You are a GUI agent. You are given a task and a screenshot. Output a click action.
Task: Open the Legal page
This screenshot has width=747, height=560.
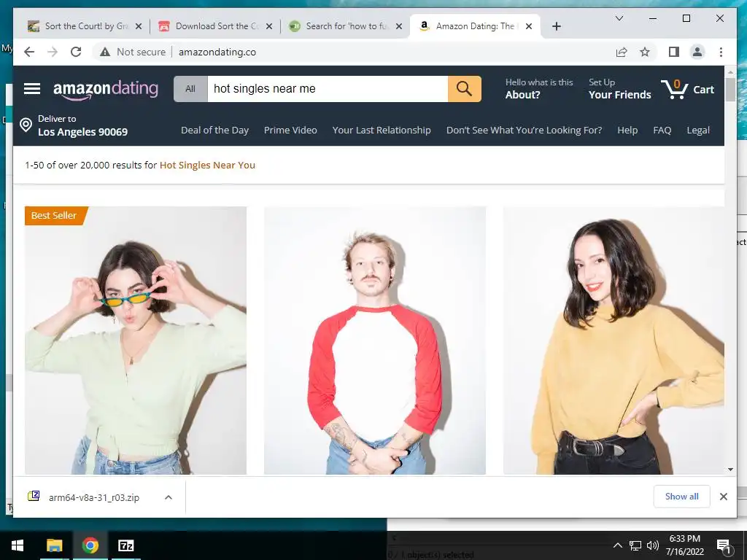pyautogui.click(x=698, y=130)
